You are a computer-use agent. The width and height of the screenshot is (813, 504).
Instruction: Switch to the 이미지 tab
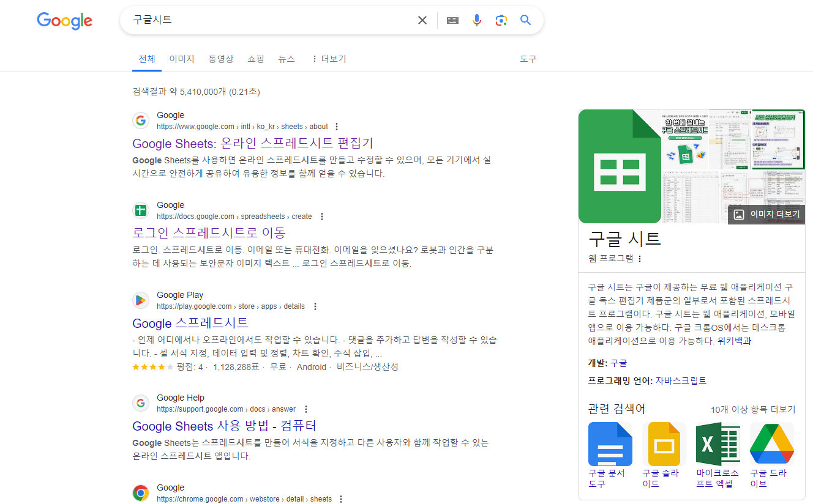pos(182,59)
